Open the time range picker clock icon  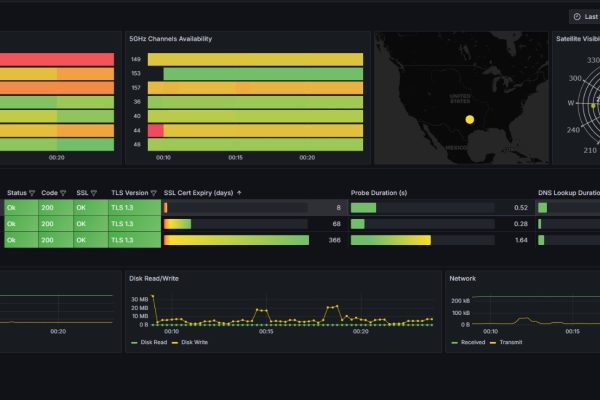[x=577, y=17]
